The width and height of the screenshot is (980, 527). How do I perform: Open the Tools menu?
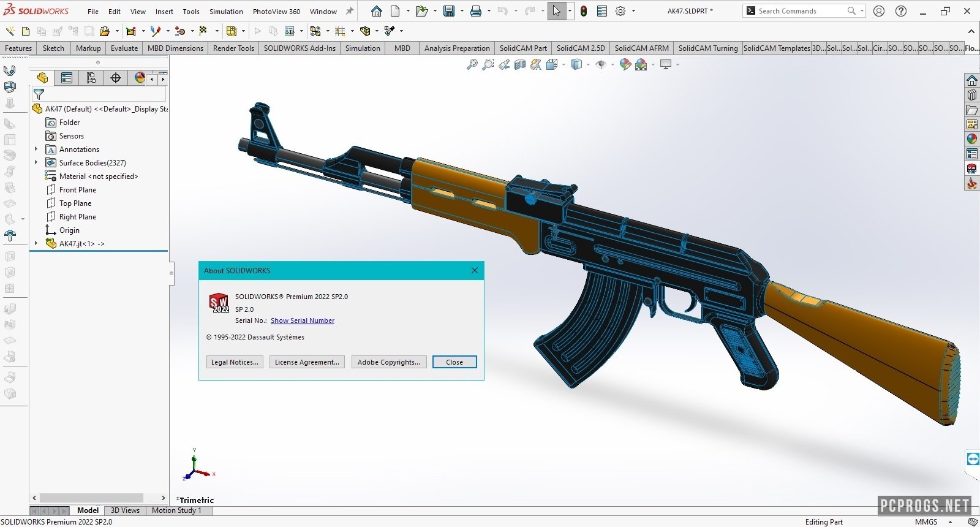click(x=191, y=12)
